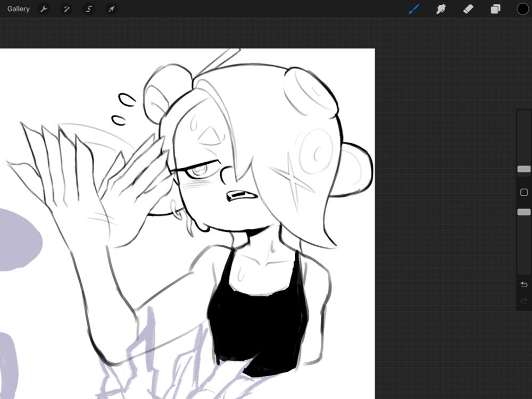Activate the Selection tool
This screenshot has height=399, width=532.
(x=89, y=9)
